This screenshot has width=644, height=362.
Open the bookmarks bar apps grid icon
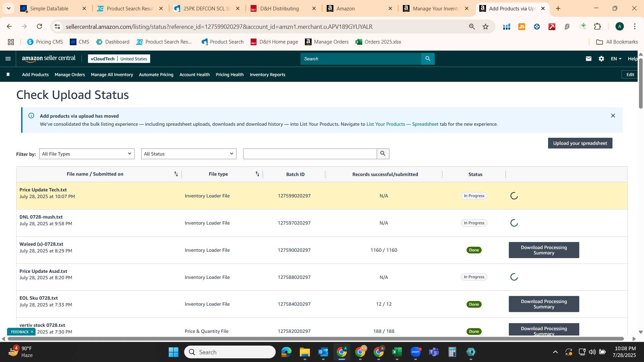point(11,42)
